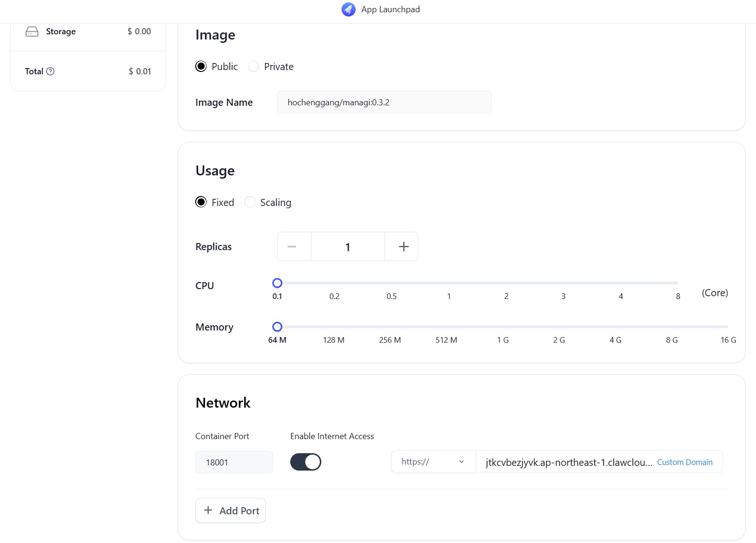Screen dimensions: 756x543
Task: Disable the Enable Internet Access switch
Action: [306, 462]
